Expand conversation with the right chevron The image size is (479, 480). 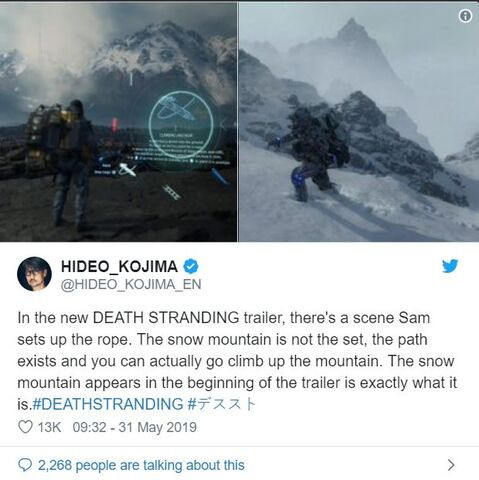click(451, 465)
